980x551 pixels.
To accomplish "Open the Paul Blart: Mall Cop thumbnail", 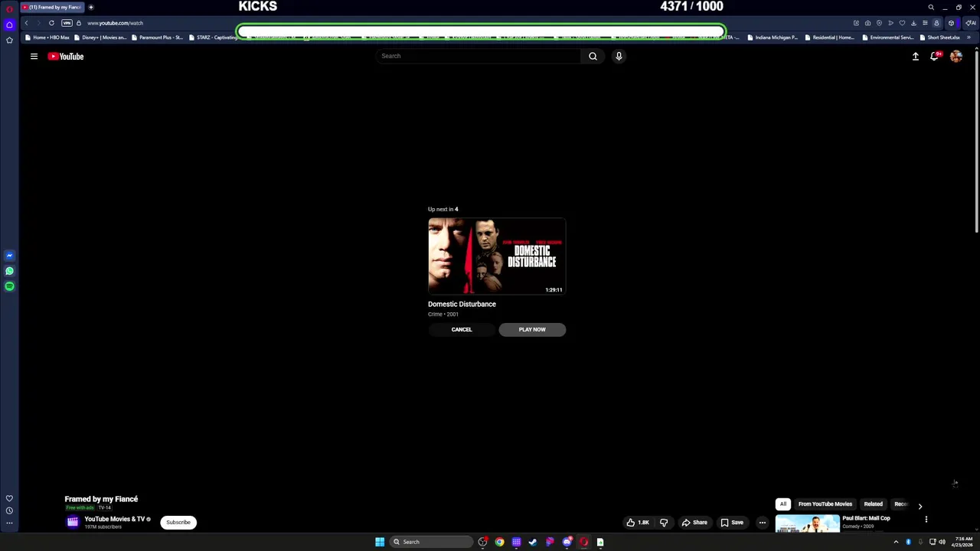I will (x=807, y=523).
